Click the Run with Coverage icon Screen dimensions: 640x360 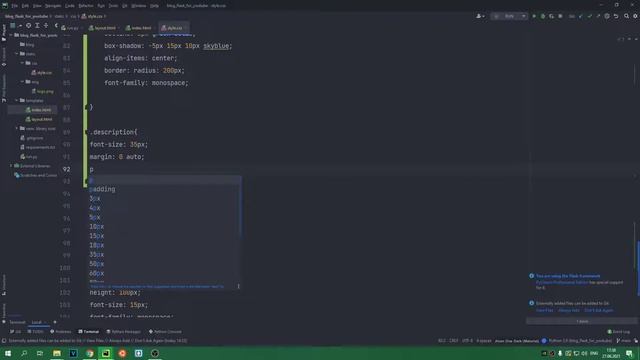[x=551, y=16]
